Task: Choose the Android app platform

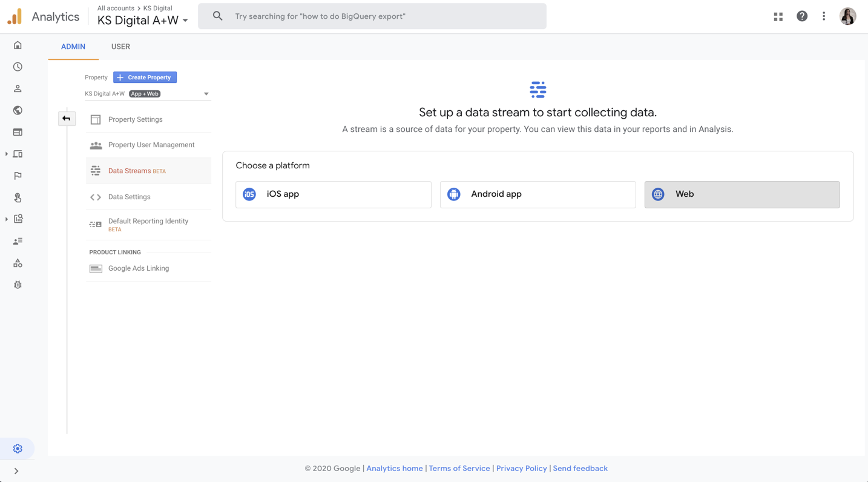Action: [x=538, y=194]
